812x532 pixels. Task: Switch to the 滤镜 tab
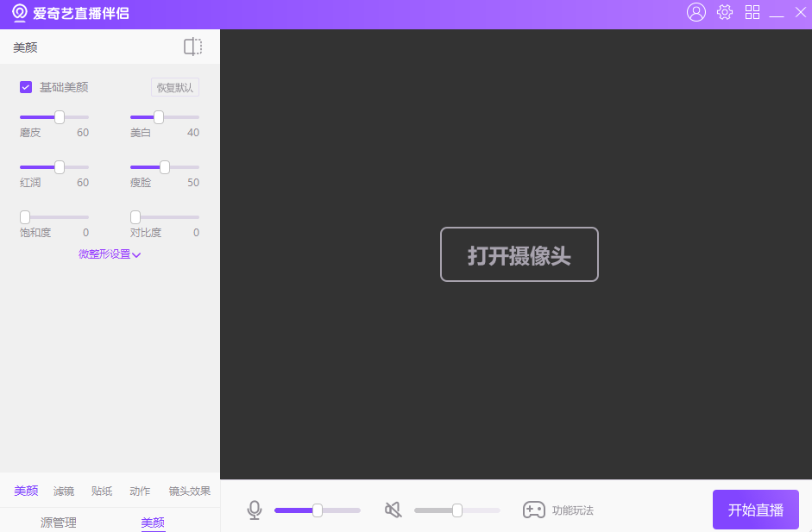tap(63, 491)
